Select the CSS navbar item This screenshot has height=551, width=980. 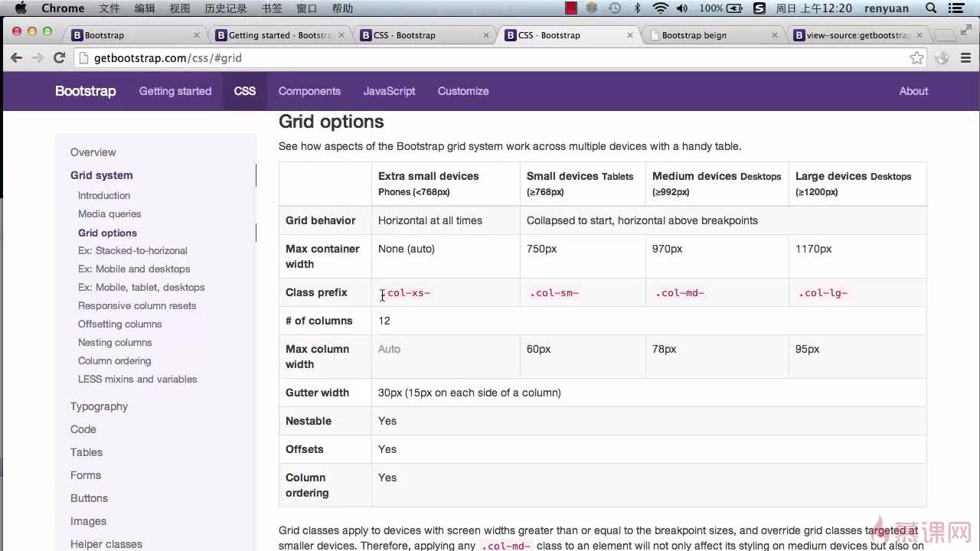click(x=245, y=91)
